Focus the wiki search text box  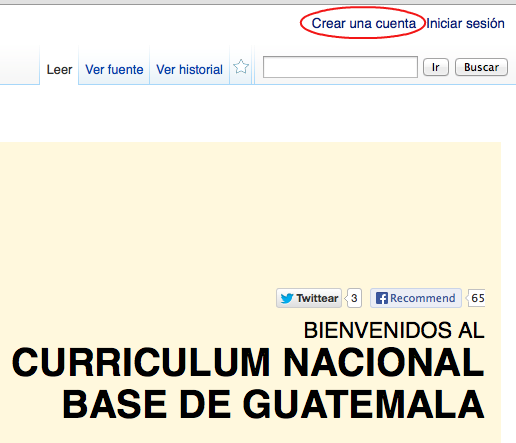pyautogui.click(x=340, y=67)
